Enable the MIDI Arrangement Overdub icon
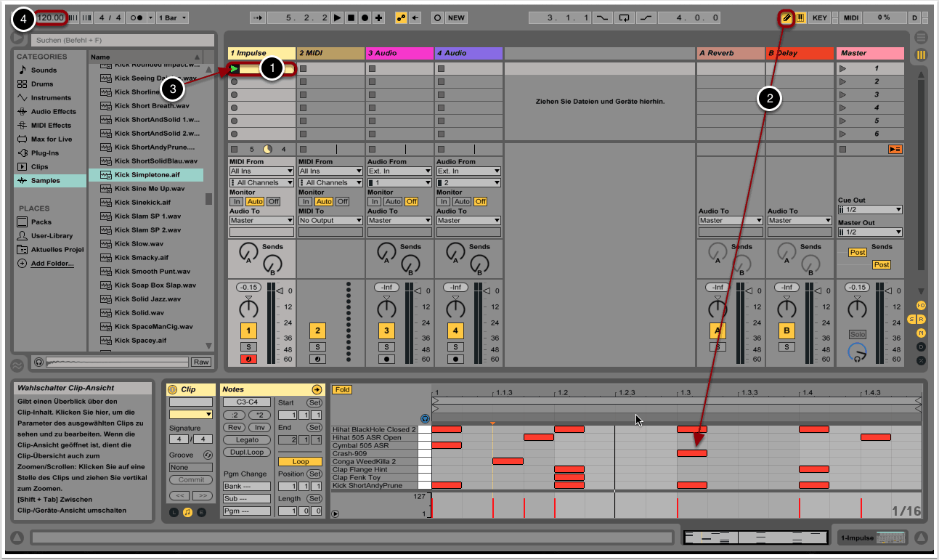The width and height of the screenshot is (939, 560). click(x=377, y=18)
